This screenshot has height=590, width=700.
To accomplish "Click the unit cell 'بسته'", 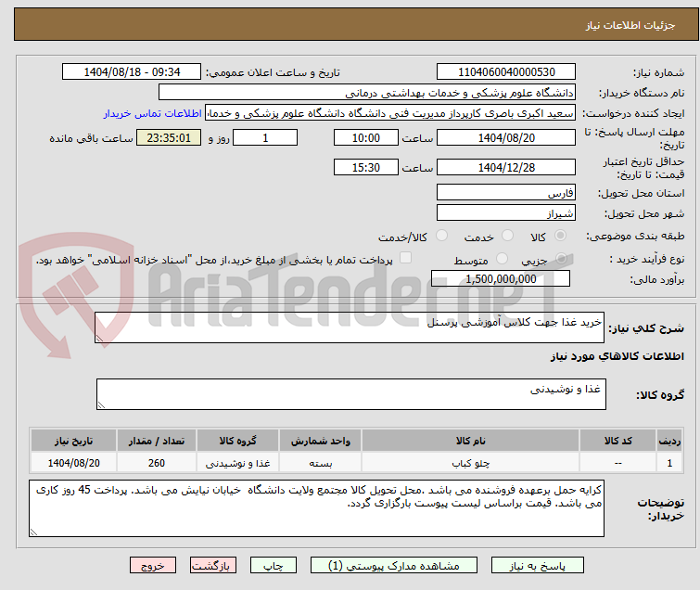I will tap(321, 463).
